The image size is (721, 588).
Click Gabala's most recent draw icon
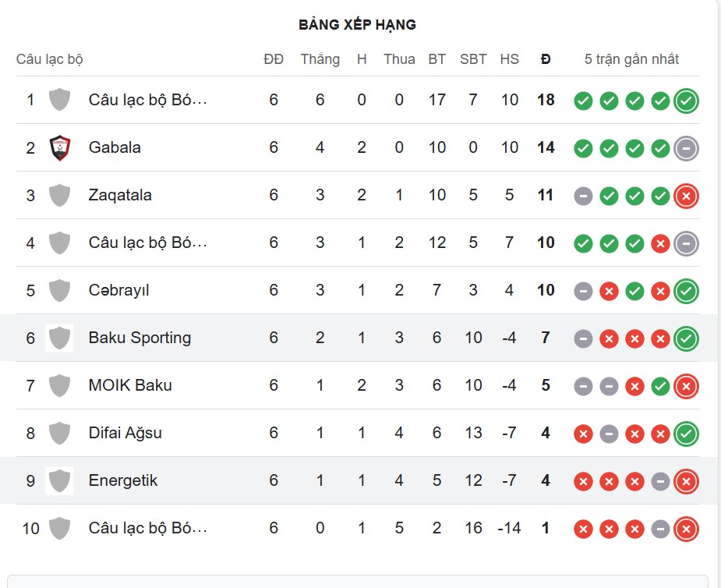pos(686,148)
